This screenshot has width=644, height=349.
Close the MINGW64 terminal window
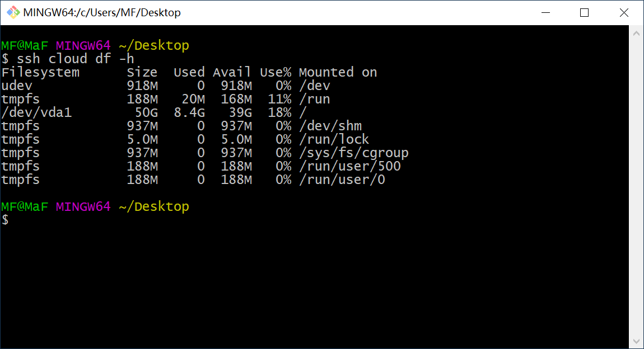pyautogui.click(x=624, y=12)
